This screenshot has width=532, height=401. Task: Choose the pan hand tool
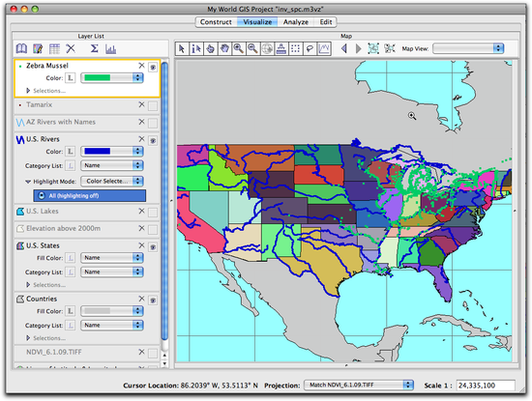tap(224, 49)
